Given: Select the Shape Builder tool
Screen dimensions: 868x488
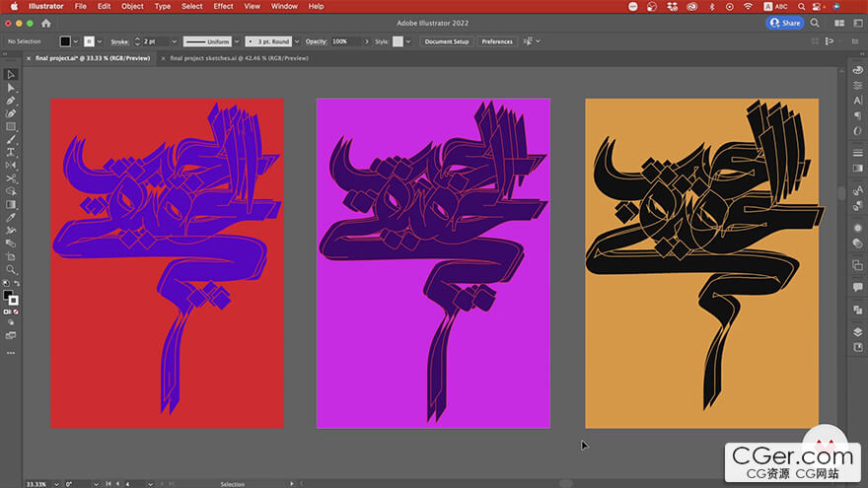Looking at the screenshot, I should (11, 191).
